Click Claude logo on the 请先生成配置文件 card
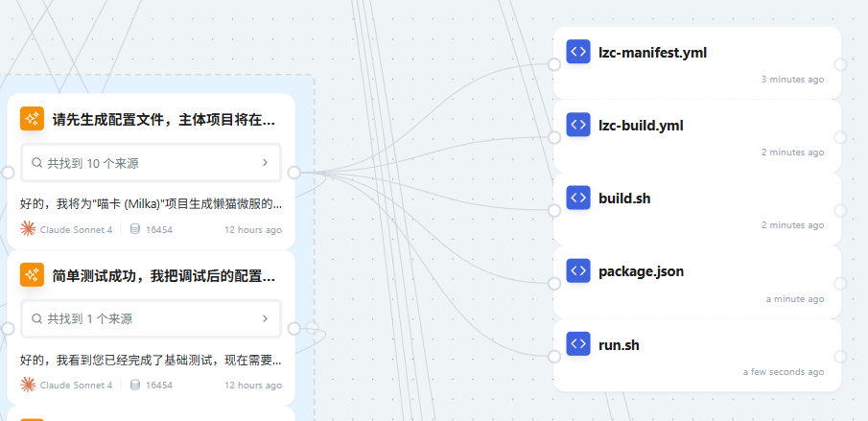Image resolution: width=868 pixels, height=421 pixels. point(28,228)
